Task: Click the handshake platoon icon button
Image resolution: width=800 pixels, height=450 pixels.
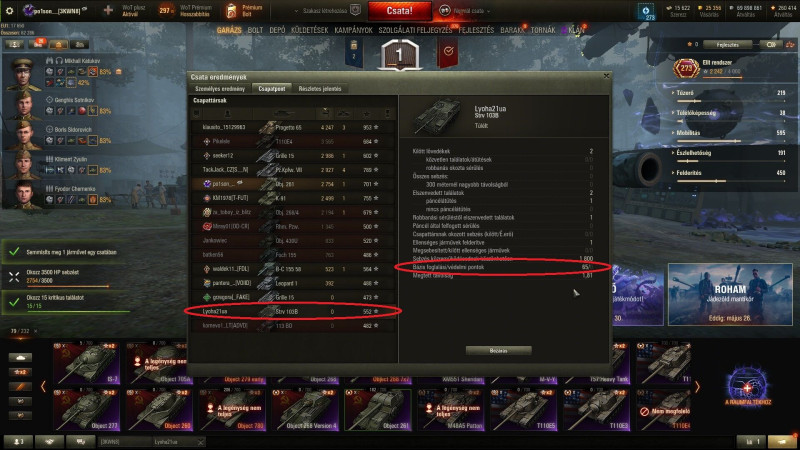Action: 49,442
